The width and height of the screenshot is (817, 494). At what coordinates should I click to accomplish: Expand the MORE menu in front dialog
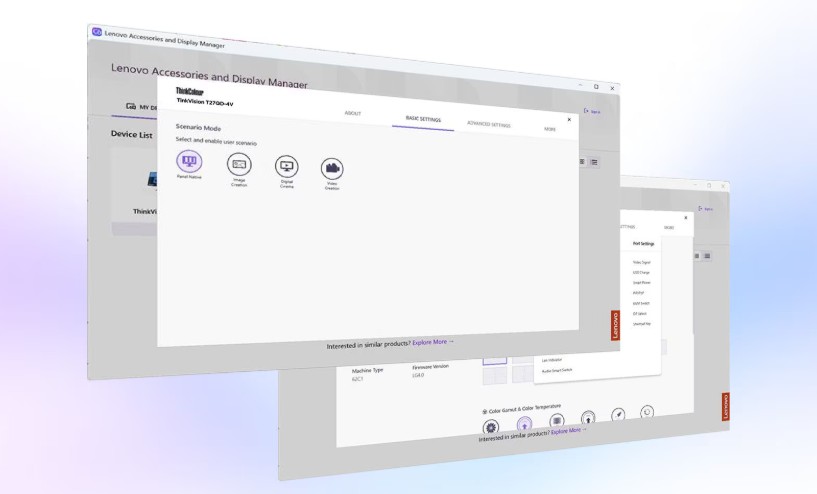tap(549, 129)
